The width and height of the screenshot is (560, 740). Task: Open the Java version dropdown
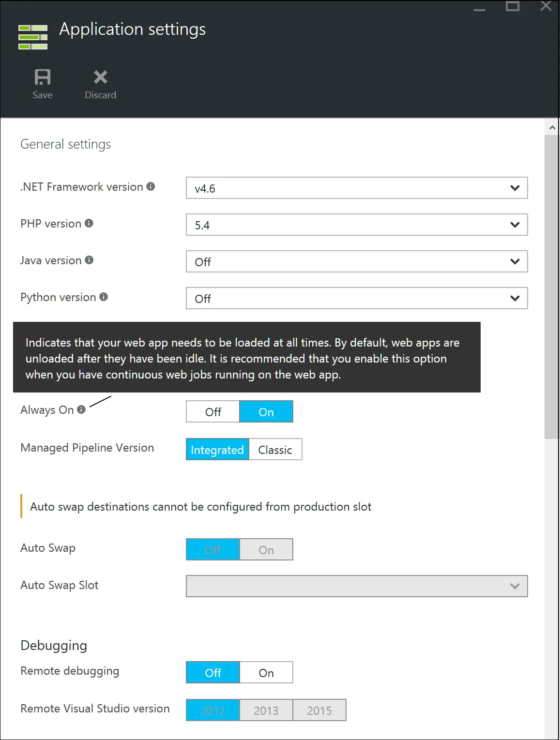pyautogui.click(x=357, y=261)
